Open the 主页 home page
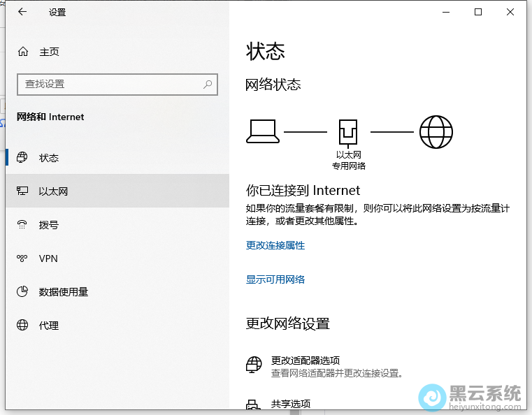 click(x=49, y=52)
